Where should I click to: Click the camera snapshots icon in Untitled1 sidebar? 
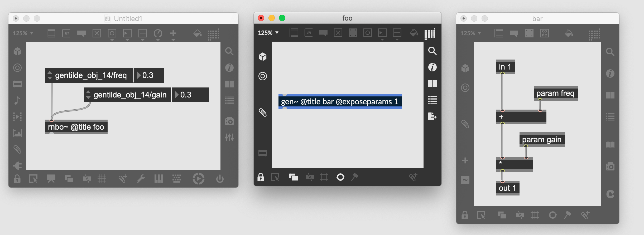tap(229, 121)
